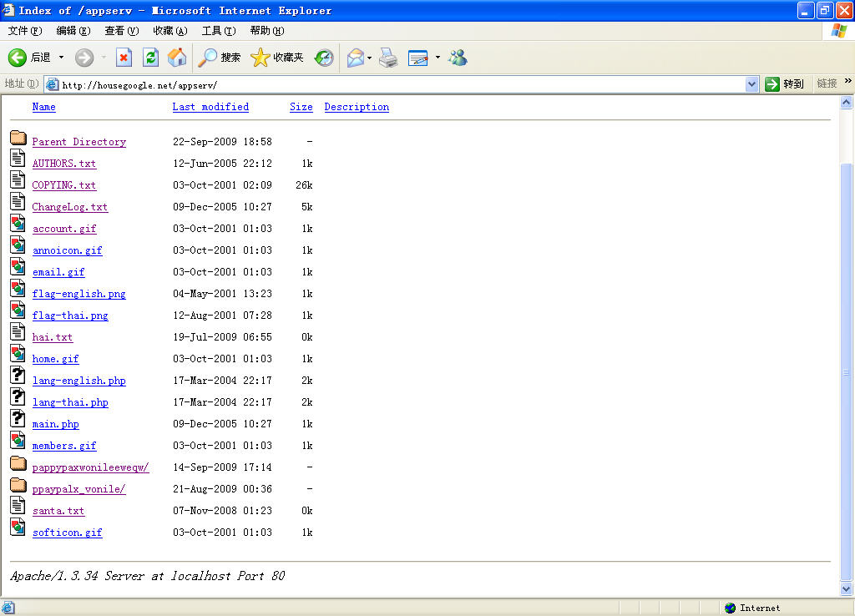The height and width of the screenshot is (616, 855).
Task: Open the COPYING.txt link
Action: (63, 185)
